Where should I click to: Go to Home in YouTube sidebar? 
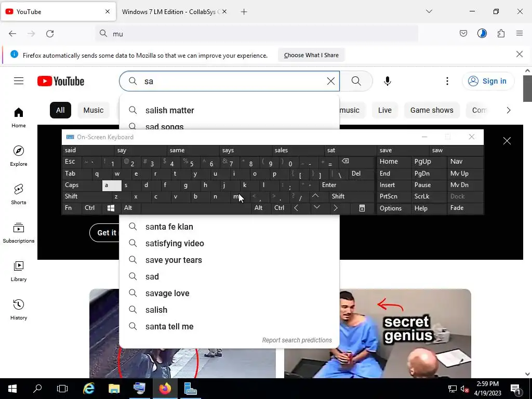pos(19,118)
